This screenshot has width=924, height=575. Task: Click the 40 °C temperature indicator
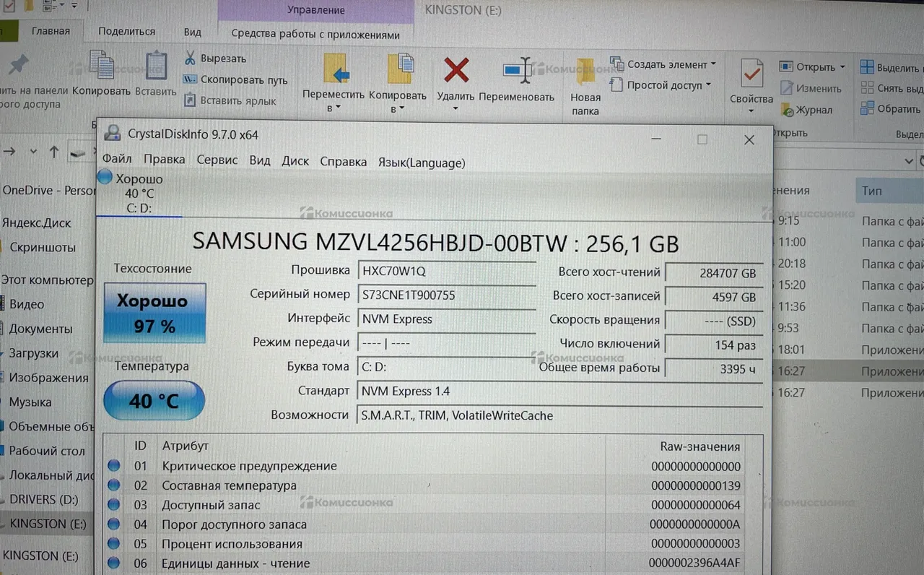pyautogui.click(x=154, y=400)
